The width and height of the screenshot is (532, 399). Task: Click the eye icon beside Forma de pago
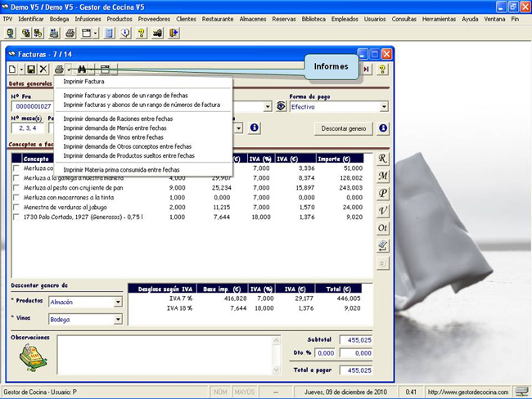click(x=281, y=106)
